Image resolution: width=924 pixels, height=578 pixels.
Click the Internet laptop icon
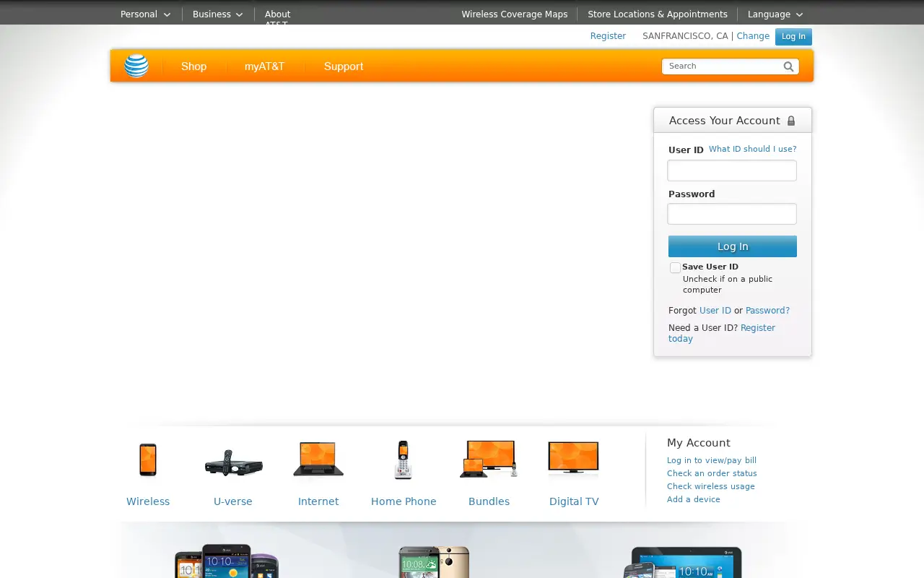click(x=318, y=460)
